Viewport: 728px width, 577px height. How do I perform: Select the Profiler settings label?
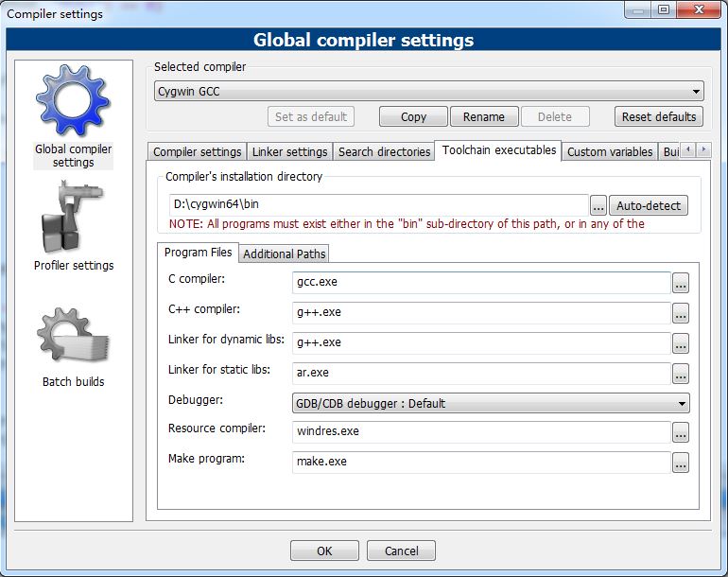tap(74, 265)
